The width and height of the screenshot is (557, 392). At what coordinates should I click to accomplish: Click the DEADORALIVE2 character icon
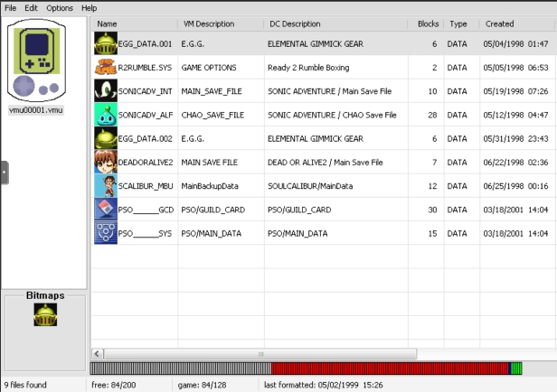point(105,161)
